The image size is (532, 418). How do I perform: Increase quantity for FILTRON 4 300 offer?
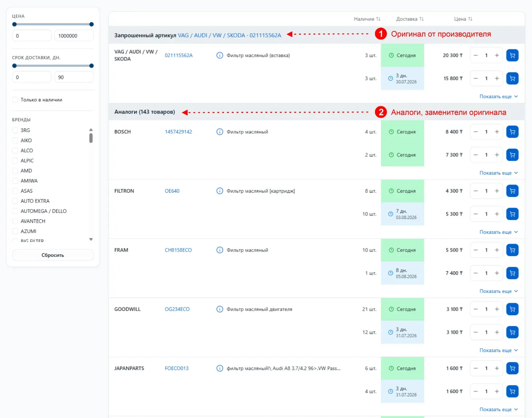click(x=497, y=191)
